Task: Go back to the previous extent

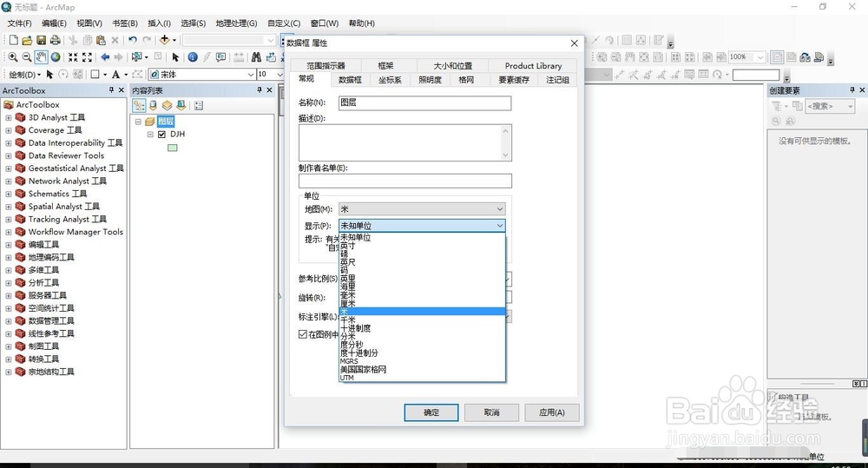Action: click(105, 57)
